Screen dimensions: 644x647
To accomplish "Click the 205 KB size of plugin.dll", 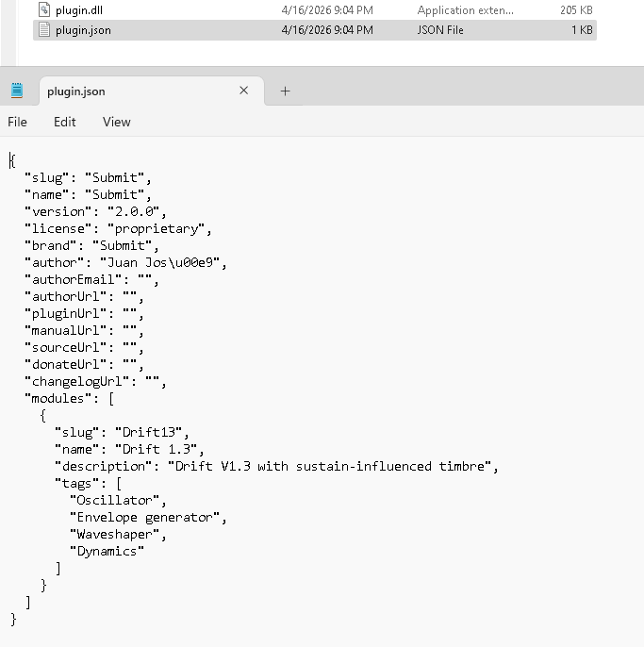I will pyautogui.click(x=576, y=9).
